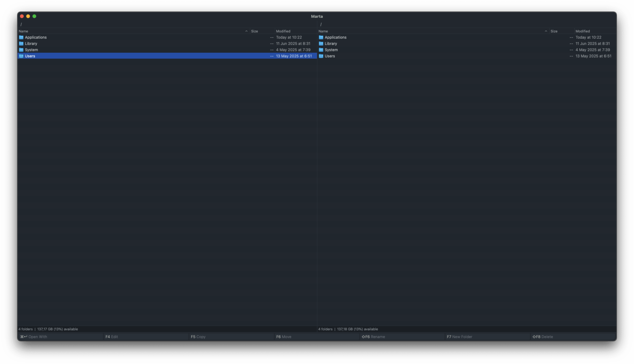Screen dimensions: 634x364
Task: Toggle sort arrow in right pane Name column
Action: click(x=546, y=31)
